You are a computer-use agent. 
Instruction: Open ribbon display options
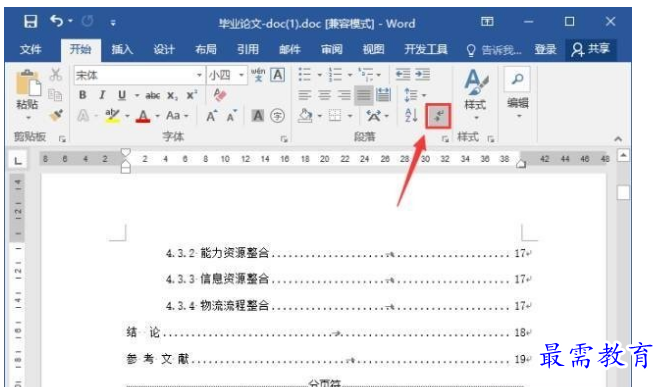coord(487,21)
